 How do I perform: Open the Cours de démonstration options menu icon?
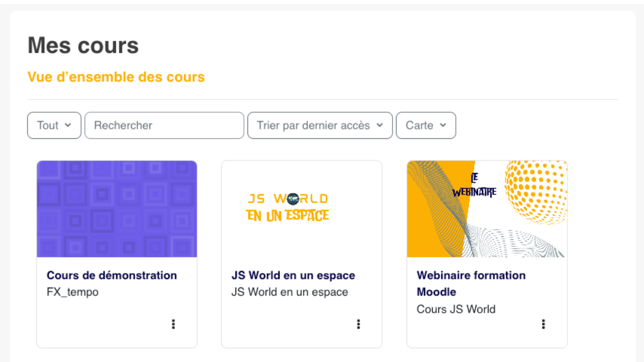pyautogui.click(x=174, y=324)
